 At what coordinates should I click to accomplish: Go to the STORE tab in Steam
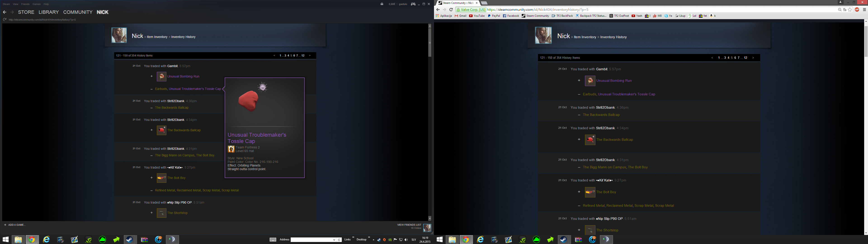pos(26,12)
